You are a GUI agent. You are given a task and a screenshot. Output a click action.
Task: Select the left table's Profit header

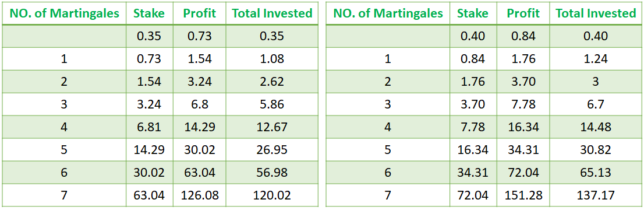click(x=199, y=13)
